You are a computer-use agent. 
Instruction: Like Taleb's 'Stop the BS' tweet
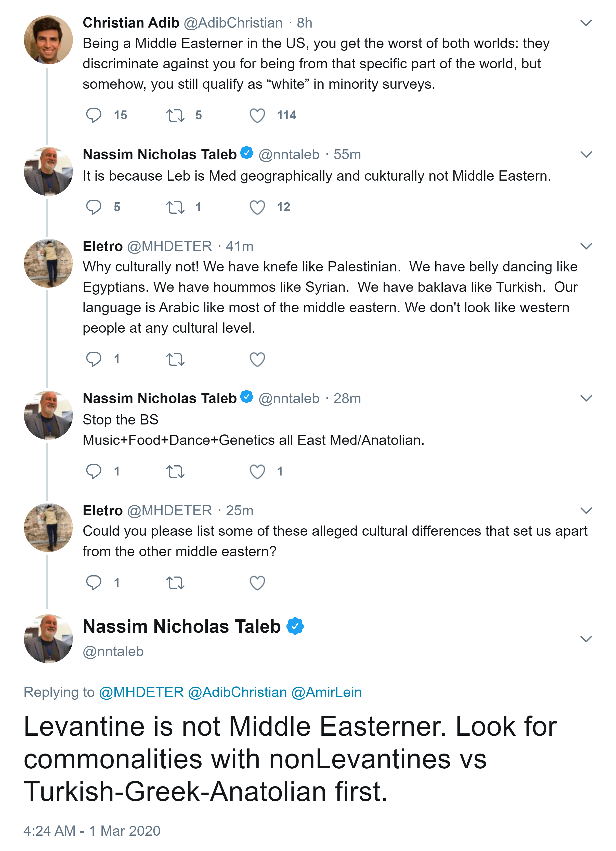coord(257,471)
